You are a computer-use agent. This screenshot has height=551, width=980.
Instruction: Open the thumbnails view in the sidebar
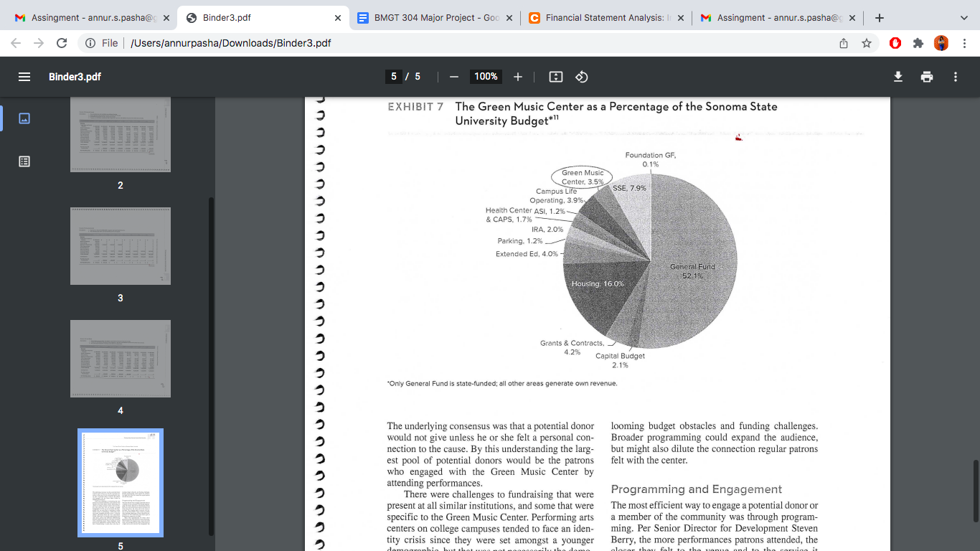point(24,118)
